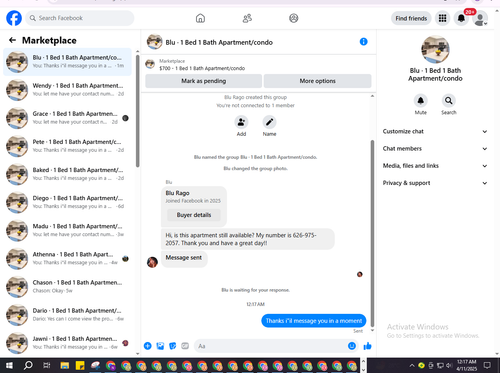Viewport: 500px width, 373px height.
Task: Show hidden system tray icons
Action: (412, 365)
